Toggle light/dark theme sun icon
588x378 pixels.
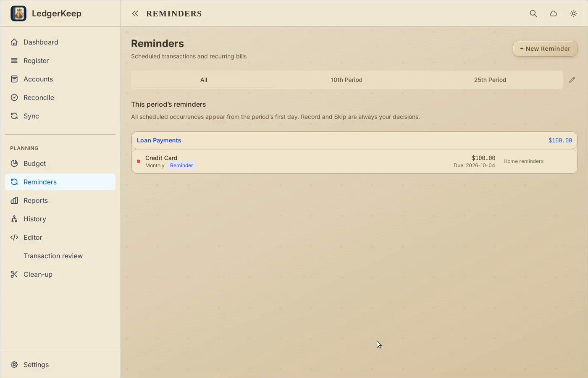[x=574, y=13]
